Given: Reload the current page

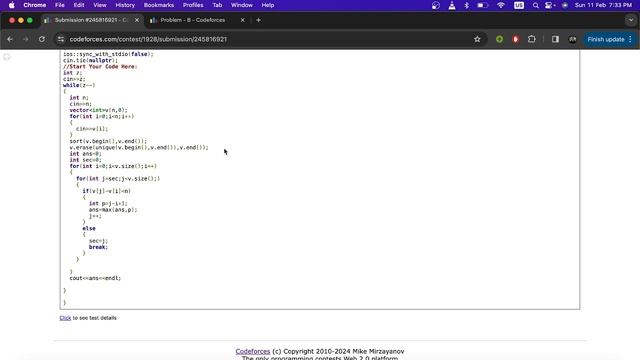Looking at the screenshot, I should (42, 39).
